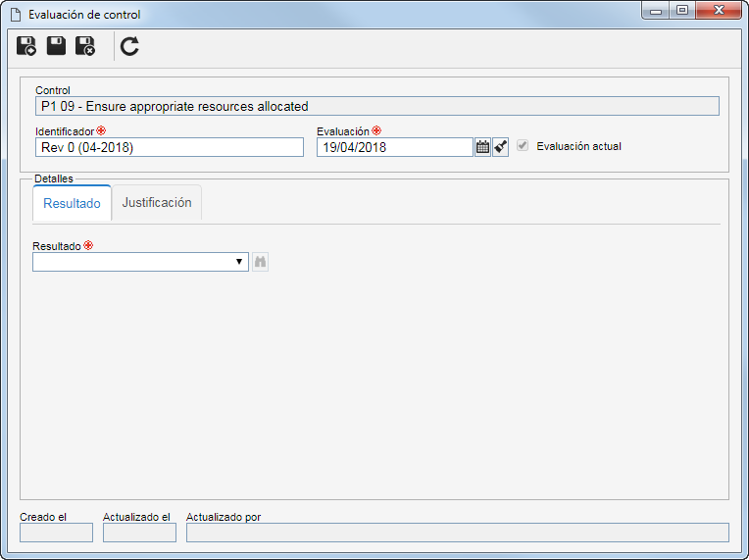
Task: Toggle the Evaluación actual checkbox
Action: click(523, 146)
